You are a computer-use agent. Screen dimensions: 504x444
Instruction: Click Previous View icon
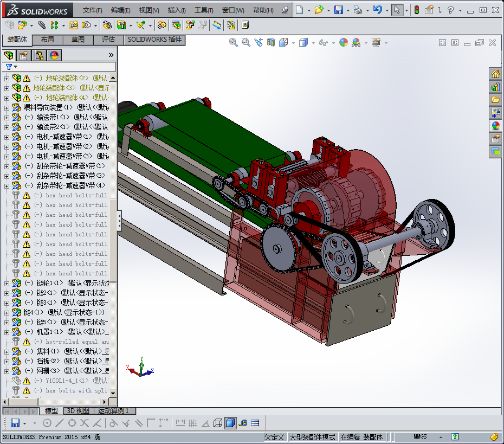click(x=259, y=42)
